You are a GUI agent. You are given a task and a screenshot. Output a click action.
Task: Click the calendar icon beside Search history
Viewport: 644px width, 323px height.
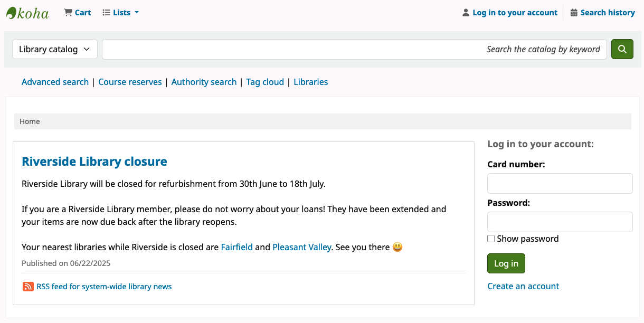coord(574,12)
